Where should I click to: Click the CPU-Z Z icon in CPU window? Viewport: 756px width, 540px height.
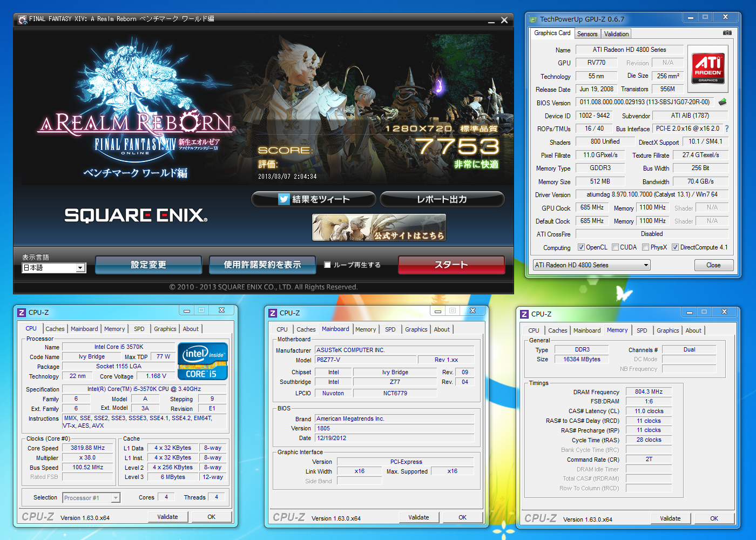click(22, 313)
